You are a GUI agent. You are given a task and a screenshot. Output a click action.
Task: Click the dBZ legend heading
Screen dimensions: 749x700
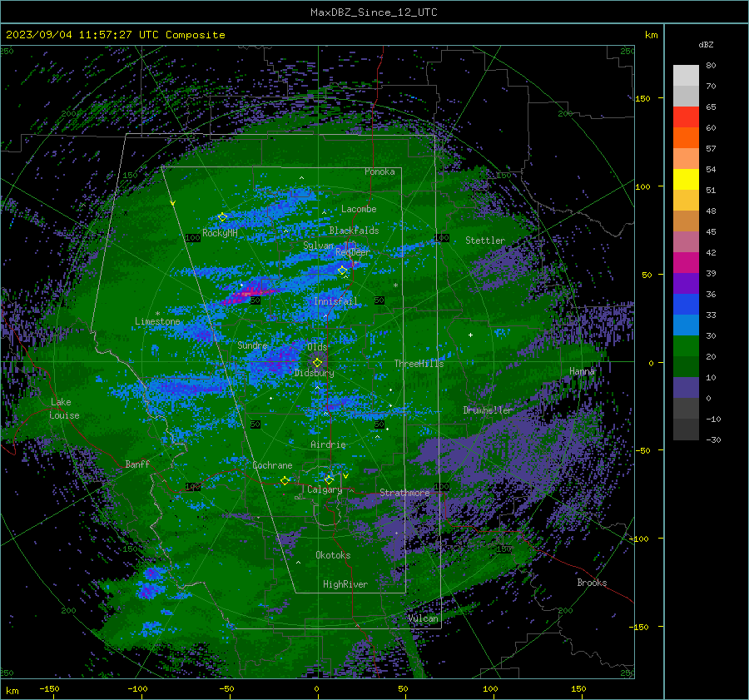pos(706,44)
